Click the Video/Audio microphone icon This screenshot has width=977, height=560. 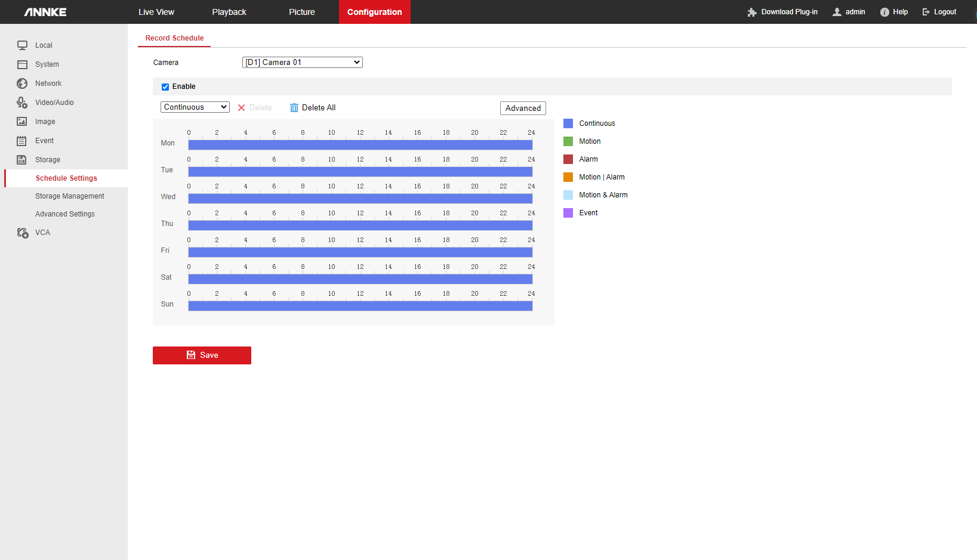22,103
